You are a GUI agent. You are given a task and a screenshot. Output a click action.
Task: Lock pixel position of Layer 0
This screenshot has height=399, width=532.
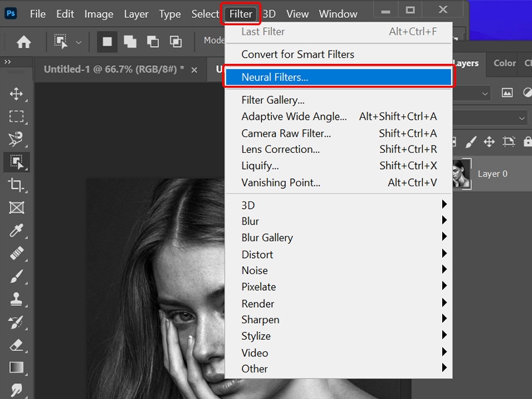click(489, 142)
